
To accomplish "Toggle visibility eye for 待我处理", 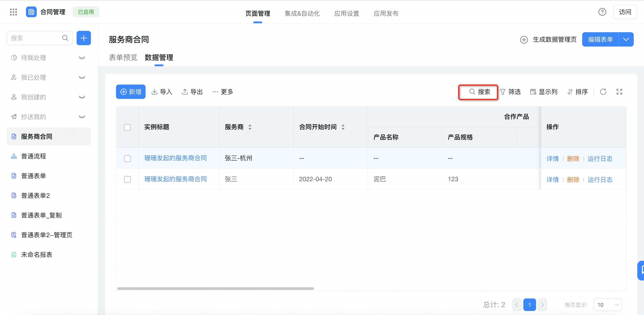I will point(82,58).
